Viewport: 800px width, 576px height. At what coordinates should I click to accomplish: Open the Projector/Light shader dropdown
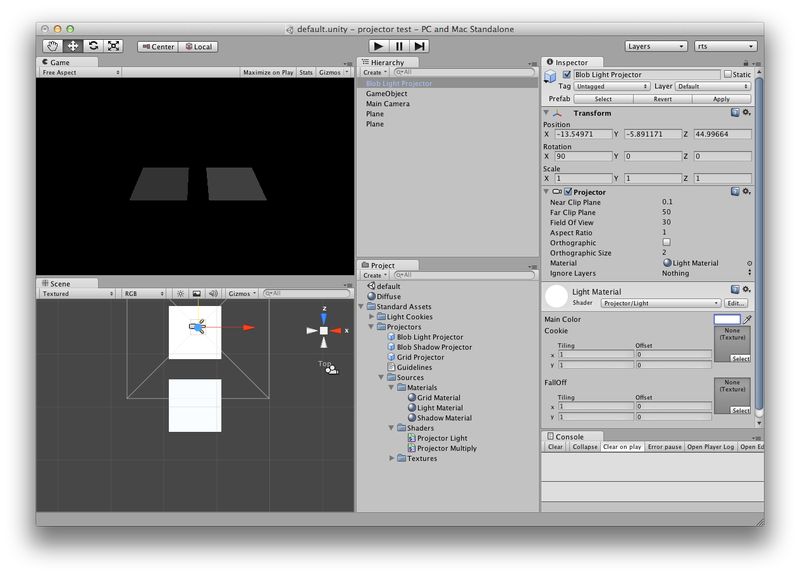click(x=661, y=303)
